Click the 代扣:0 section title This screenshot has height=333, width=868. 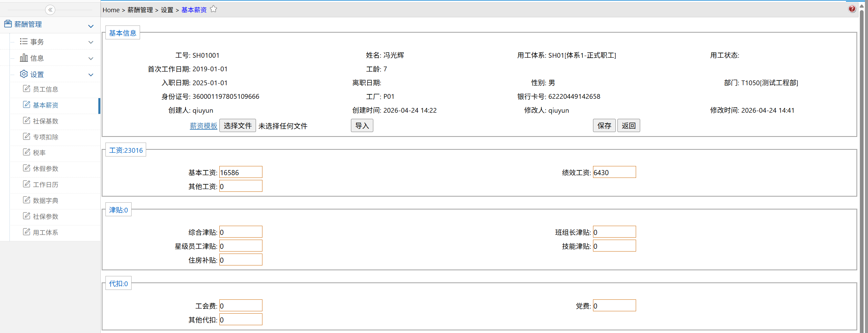118,283
